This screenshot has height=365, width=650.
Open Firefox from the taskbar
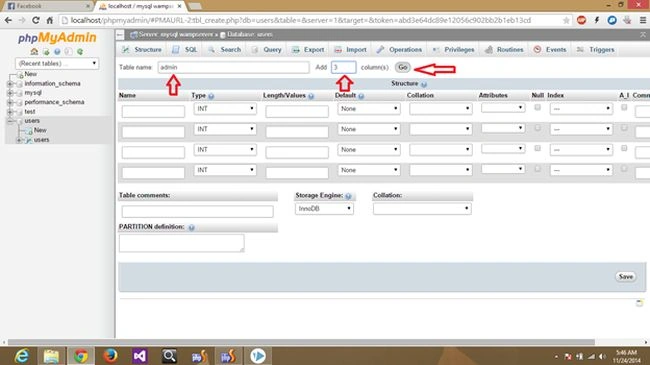point(110,356)
